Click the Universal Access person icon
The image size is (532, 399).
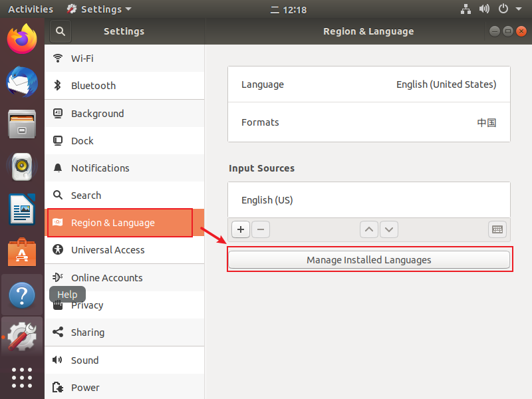point(58,250)
